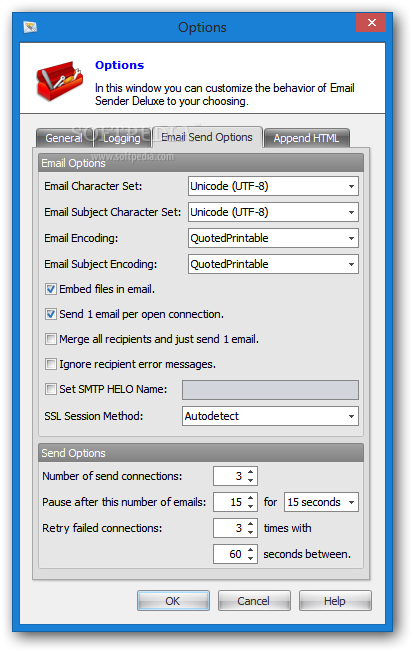Viewport: 413px width, 652px height.
Task: Close the Options dialog window
Action: click(x=371, y=22)
